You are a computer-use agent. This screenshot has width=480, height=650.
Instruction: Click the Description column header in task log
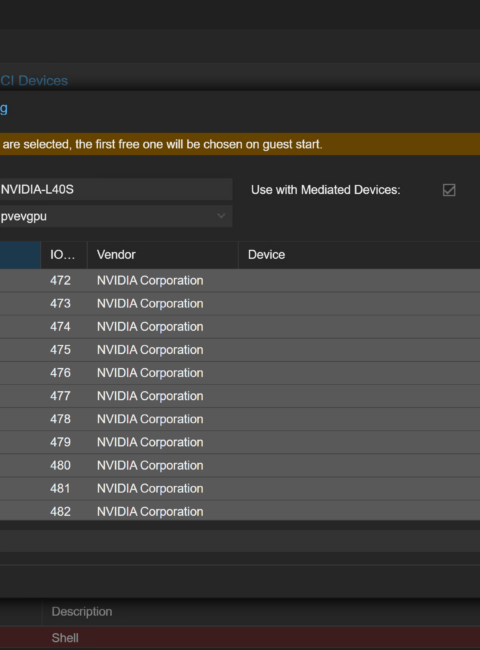261,611
